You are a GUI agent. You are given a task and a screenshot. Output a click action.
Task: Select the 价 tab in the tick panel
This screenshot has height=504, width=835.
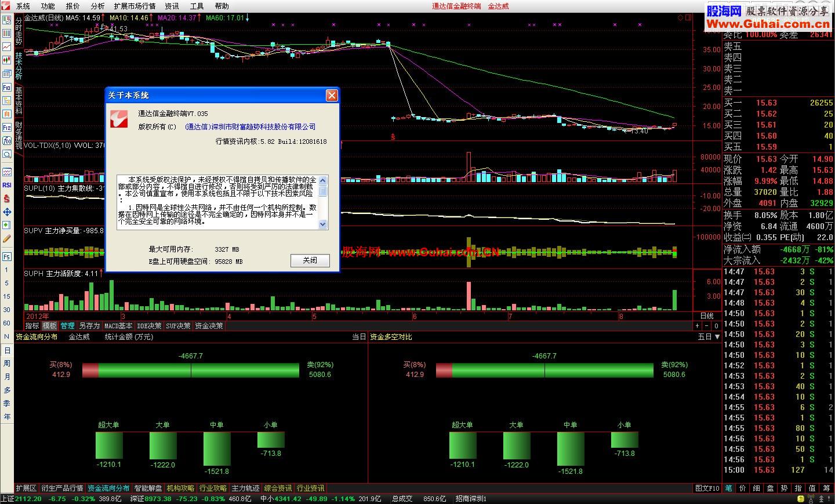[742, 488]
